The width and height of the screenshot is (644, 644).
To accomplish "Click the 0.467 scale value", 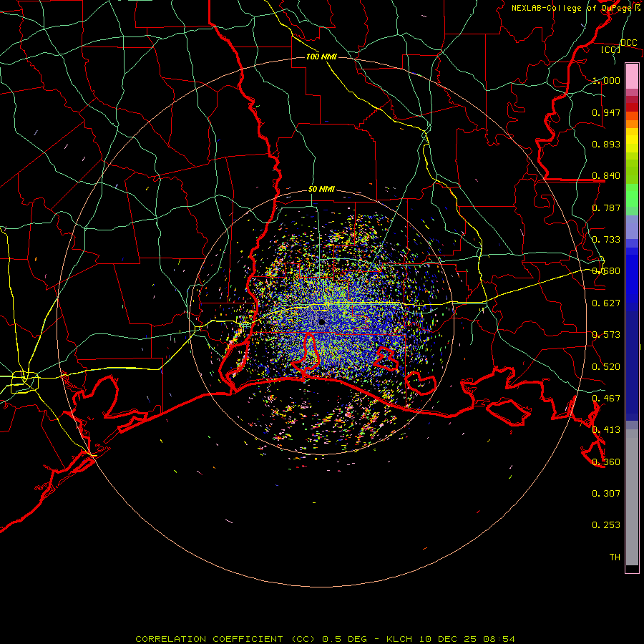I will pos(606,399).
